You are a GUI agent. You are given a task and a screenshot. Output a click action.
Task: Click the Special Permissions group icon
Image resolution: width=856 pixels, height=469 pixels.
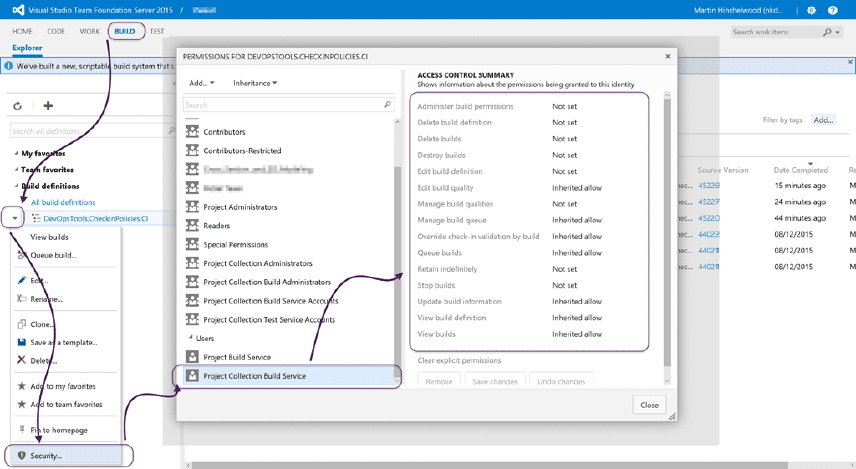coord(192,244)
